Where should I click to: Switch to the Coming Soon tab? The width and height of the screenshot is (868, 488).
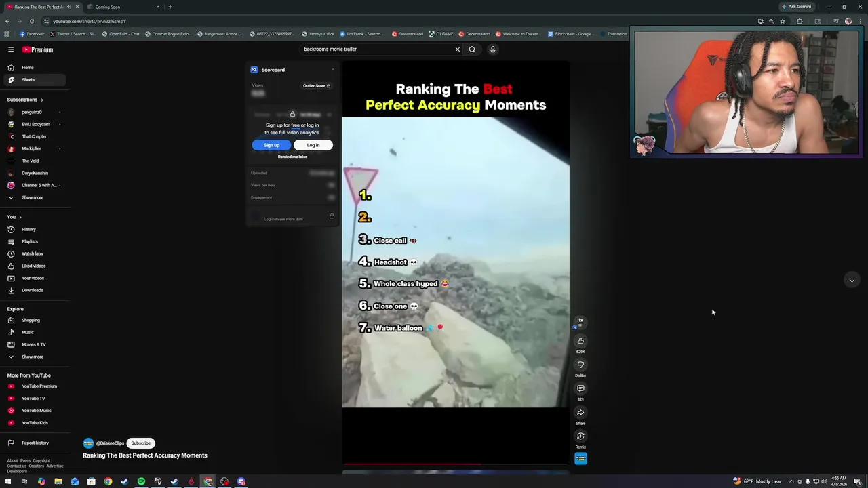coord(122,7)
